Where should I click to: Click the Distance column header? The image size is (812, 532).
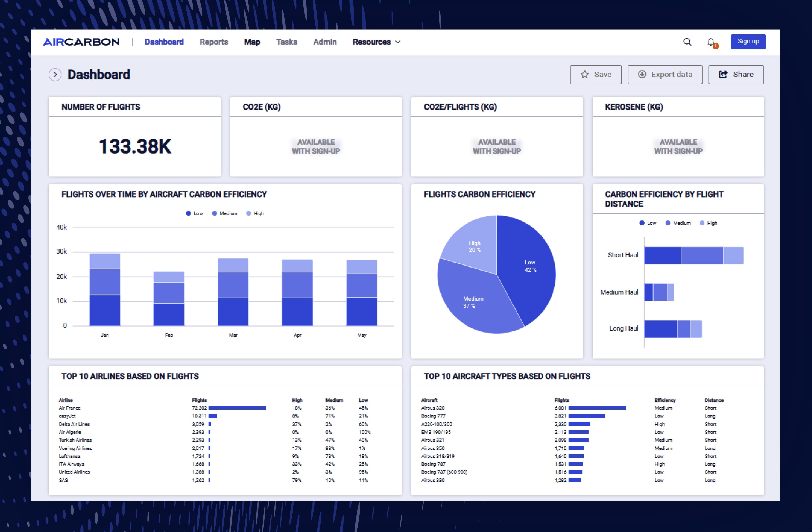click(x=714, y=400)
